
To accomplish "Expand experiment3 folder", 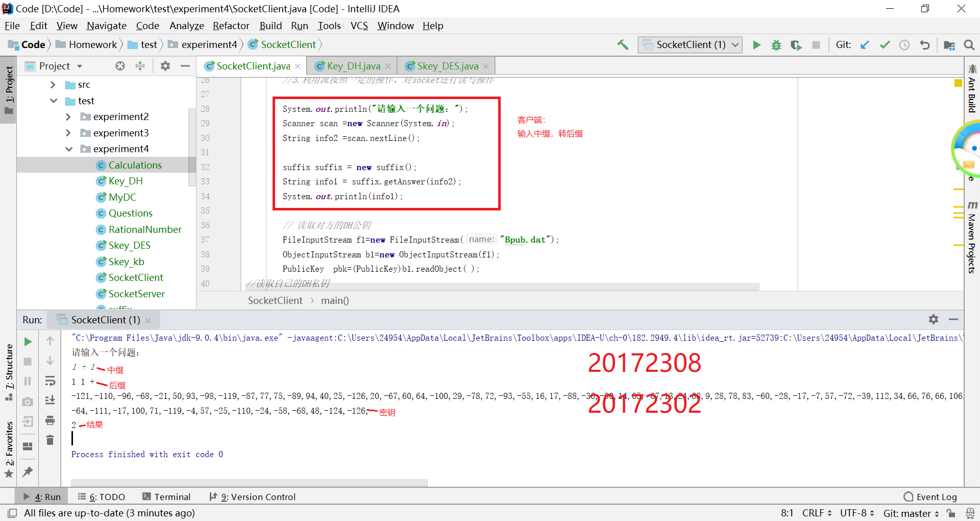I will (68, 133).
